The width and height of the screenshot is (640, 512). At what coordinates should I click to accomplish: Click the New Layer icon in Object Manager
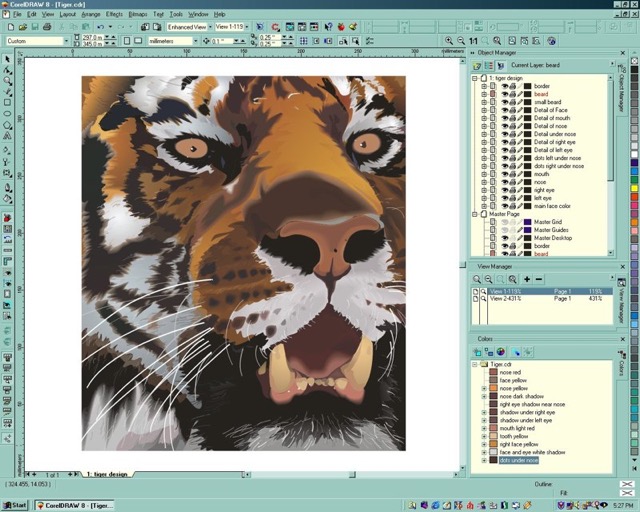point(476,65)
